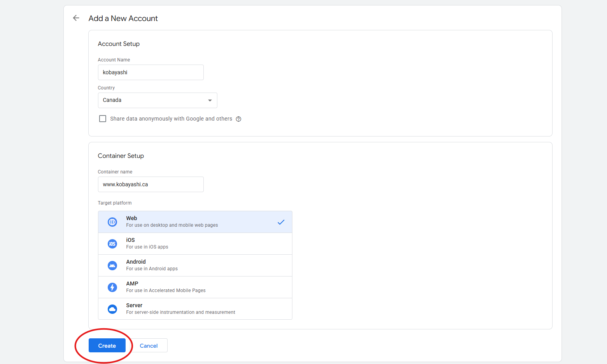Focus the Account Name field
This screenshot has width=607, height=364.
point(150,72)
